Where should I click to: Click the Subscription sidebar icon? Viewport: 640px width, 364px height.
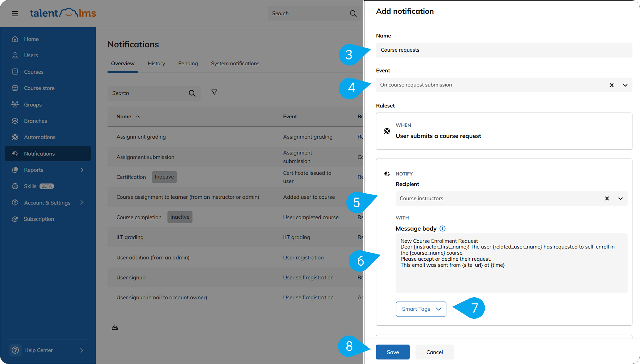click(x=15, y=219)
